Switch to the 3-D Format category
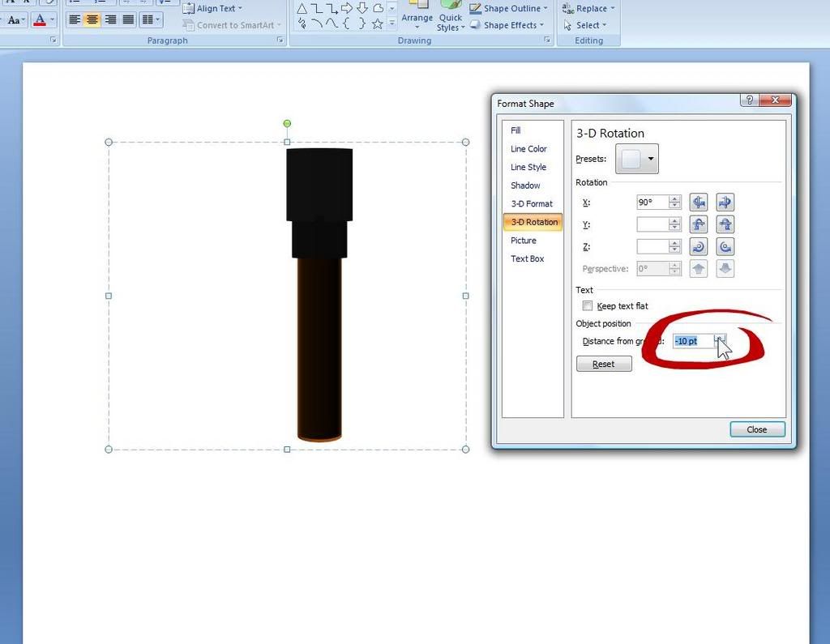Screen dimensions: 830x644 [x=532, y=203]
